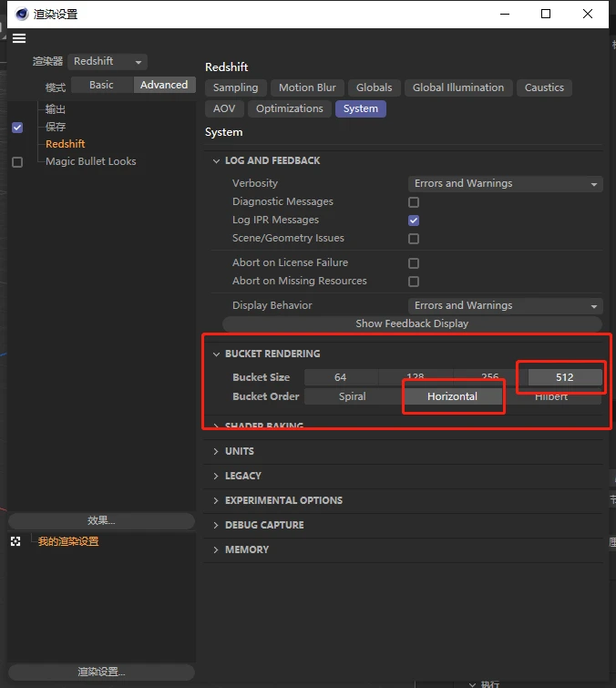Switch to the Sampling tab
This screenshot has height=688, width=616.
click(235, 88)
